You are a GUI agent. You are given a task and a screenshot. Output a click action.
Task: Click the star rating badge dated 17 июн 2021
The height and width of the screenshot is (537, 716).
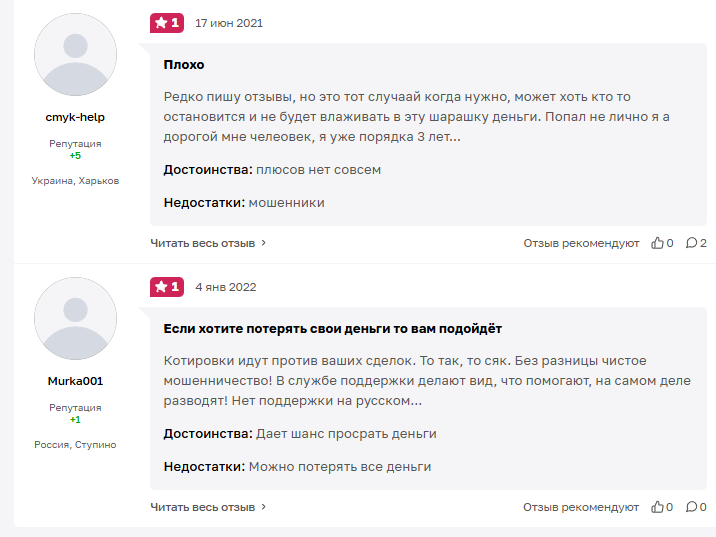coord(167,23)
